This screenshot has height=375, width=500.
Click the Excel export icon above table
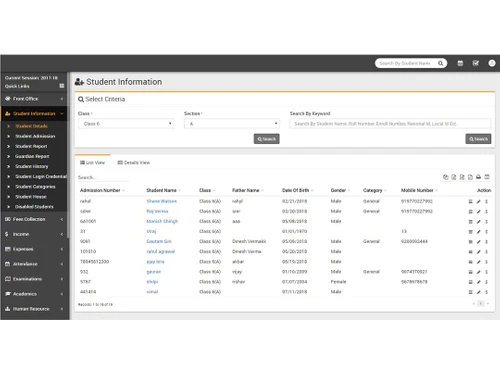coord(454,177)
